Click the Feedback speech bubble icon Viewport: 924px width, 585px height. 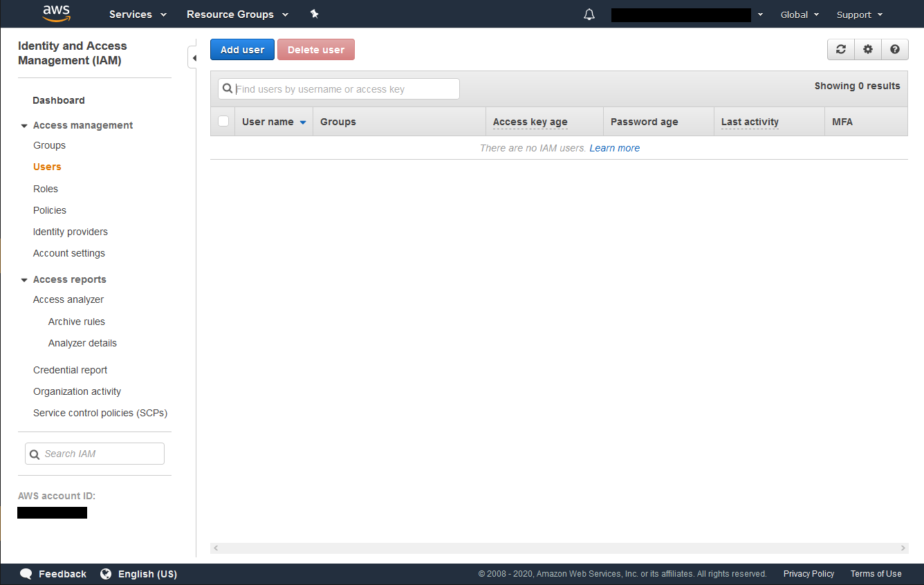click(x=26, y=574)
